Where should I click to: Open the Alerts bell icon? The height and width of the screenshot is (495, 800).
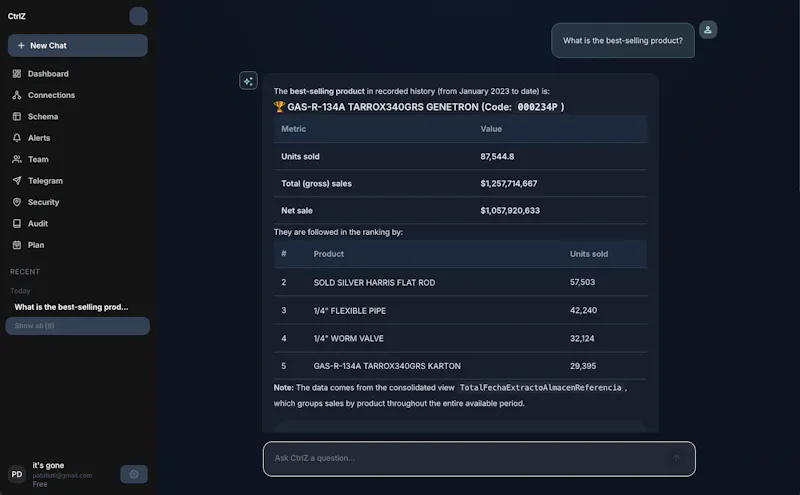[17, 138]
